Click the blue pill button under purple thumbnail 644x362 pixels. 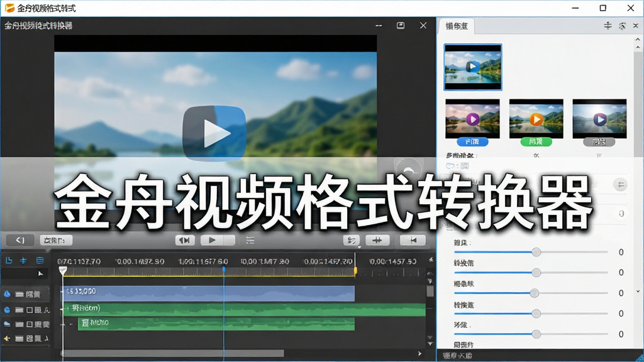point(472,141)
